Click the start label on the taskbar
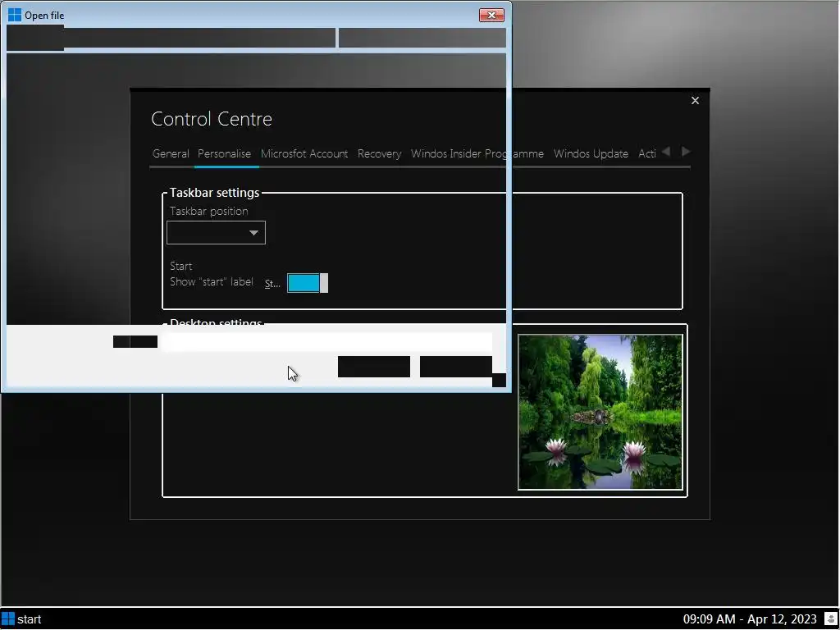The width and height of the screenshot is (840, 630). (29, 619)
